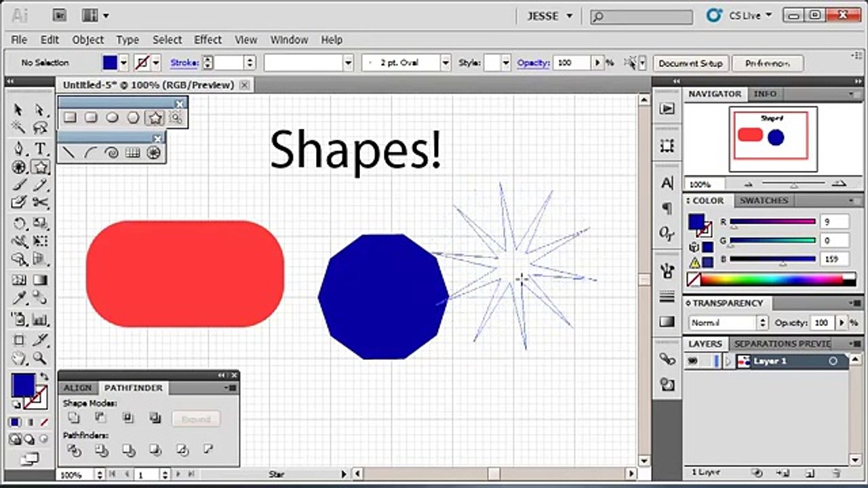Toggle visibility eye of Layer 1
The height and width of the screenshot is (488, 868).
692,361
